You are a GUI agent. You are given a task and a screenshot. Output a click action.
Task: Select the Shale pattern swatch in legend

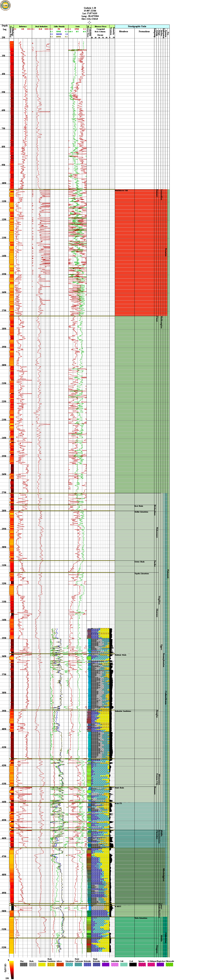pyautogui.click(x=33, y=964)
